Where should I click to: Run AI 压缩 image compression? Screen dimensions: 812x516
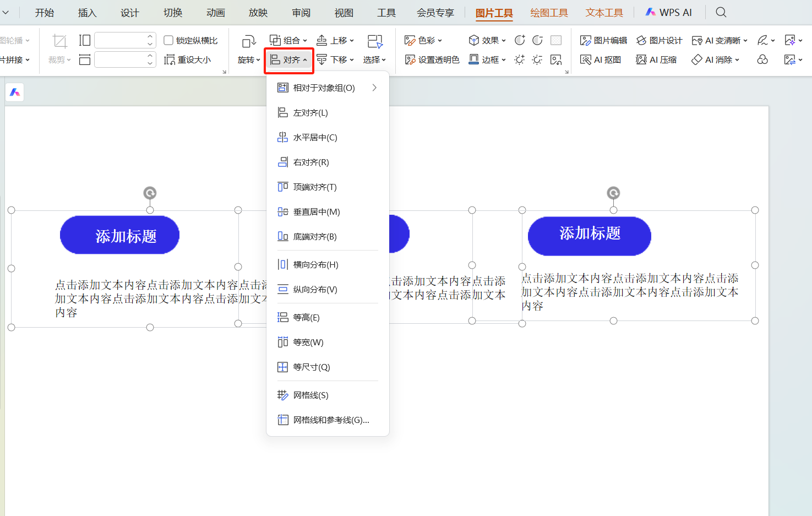coord(656,59)
